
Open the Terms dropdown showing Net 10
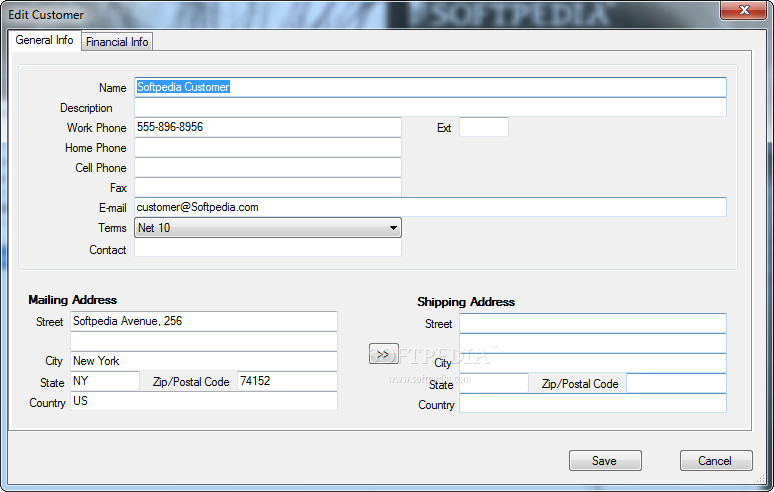point(268,227)
